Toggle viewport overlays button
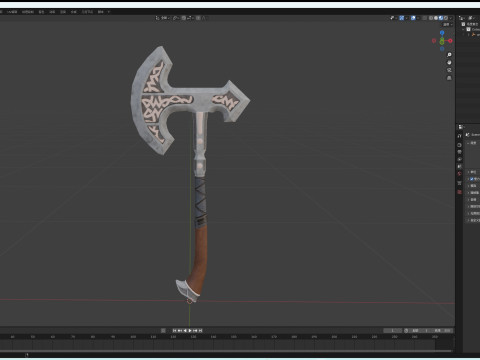This screenshot has height=360, width=480. pos(413,18)
